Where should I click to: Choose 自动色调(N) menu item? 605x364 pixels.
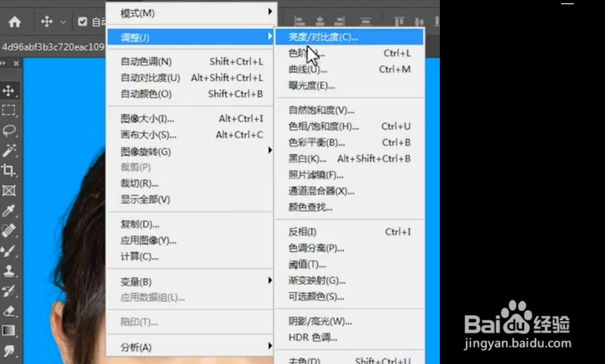click(190, 62)
